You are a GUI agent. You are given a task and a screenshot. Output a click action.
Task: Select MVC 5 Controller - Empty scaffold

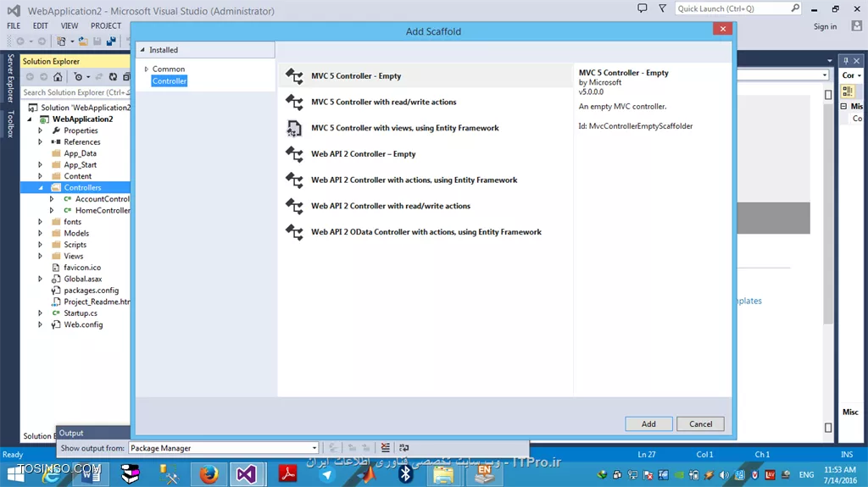click(426, 76)
